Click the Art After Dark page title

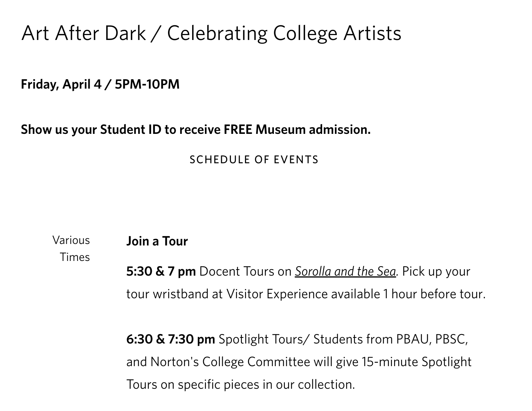[x=211, y=33]
